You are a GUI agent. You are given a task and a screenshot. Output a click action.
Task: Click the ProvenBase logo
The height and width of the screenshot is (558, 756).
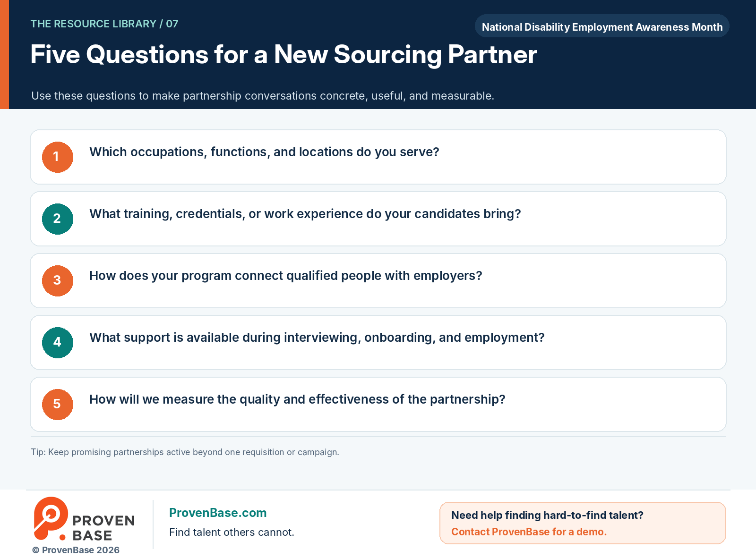click(x=84, y=519)
